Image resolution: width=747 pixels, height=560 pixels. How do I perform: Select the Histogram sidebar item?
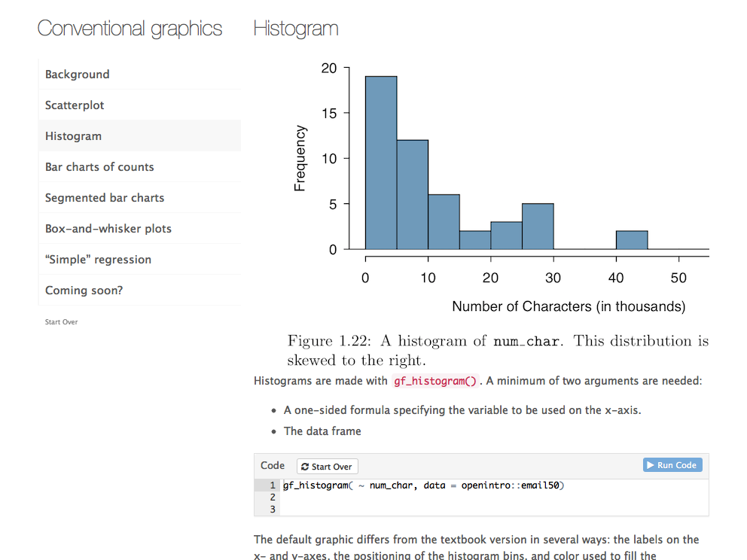click(x=73, y=136)
